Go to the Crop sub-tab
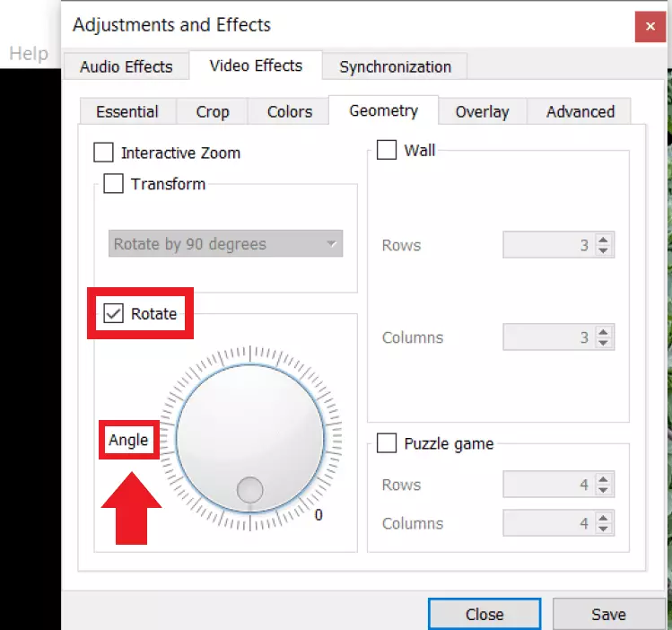The width and height of the screenshot is (672, 630). 213,112
